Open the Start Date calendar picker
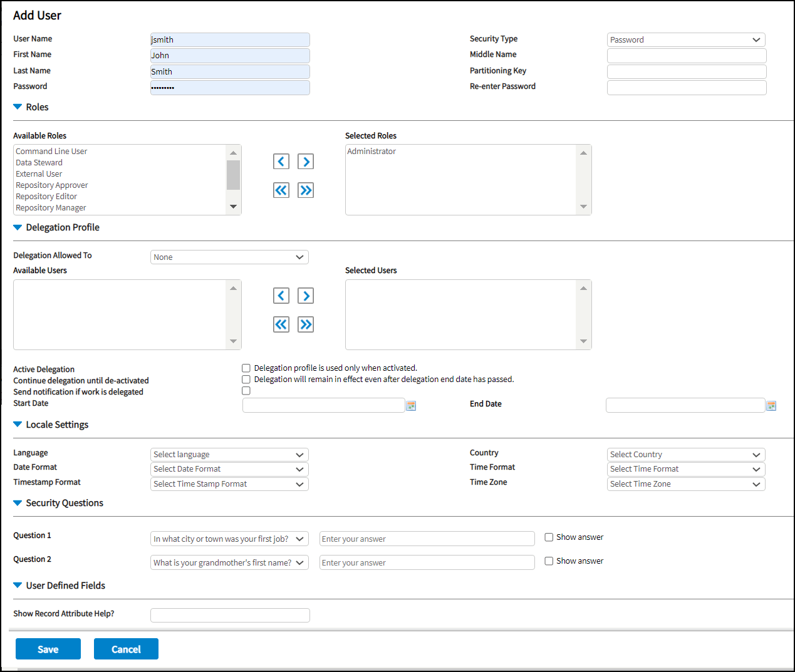 click(x=411, y=406)
